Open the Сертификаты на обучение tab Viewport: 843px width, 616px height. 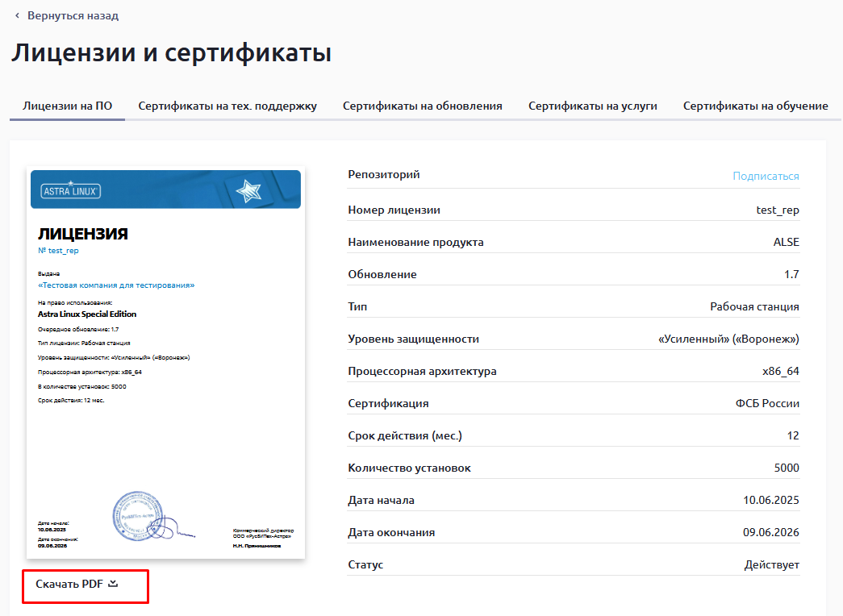click(x=755, y=106)
